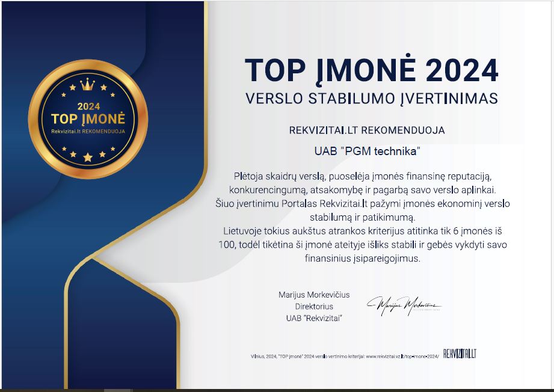Click the "VERSLO STABILUMO ĮVERTINIMAS" subtitle

(x=371, y=99)
